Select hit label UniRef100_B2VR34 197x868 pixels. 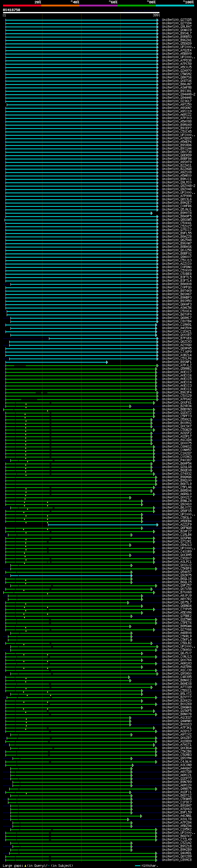[x=176, y=406]
